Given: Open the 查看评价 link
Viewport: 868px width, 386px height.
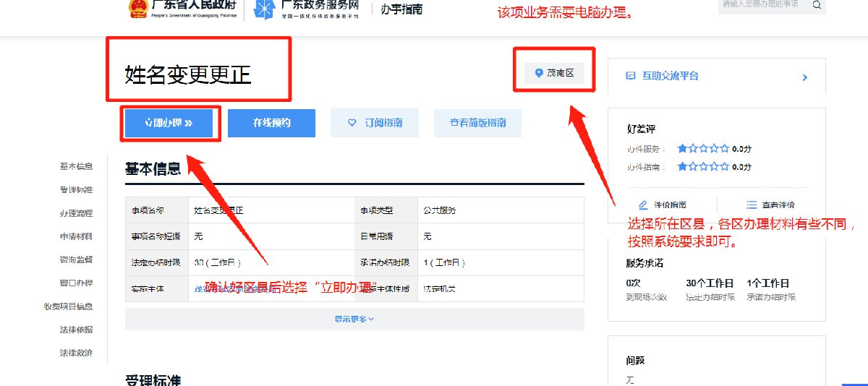Looking at the screenshot, I should [770, 205].
